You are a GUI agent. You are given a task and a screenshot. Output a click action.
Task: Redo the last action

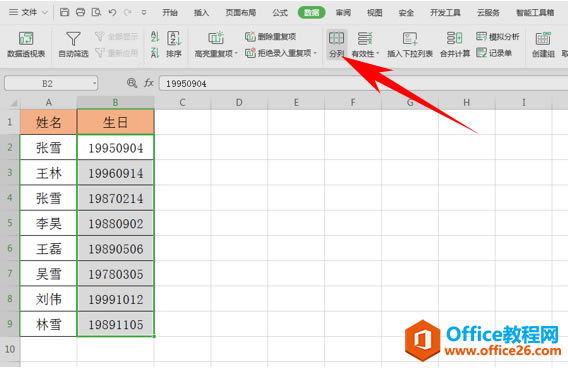coord(128,12)
